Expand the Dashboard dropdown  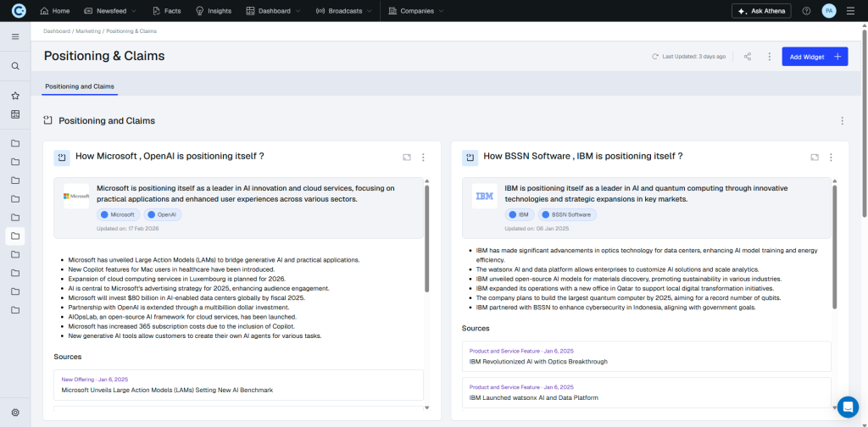(x=274, y=11)
